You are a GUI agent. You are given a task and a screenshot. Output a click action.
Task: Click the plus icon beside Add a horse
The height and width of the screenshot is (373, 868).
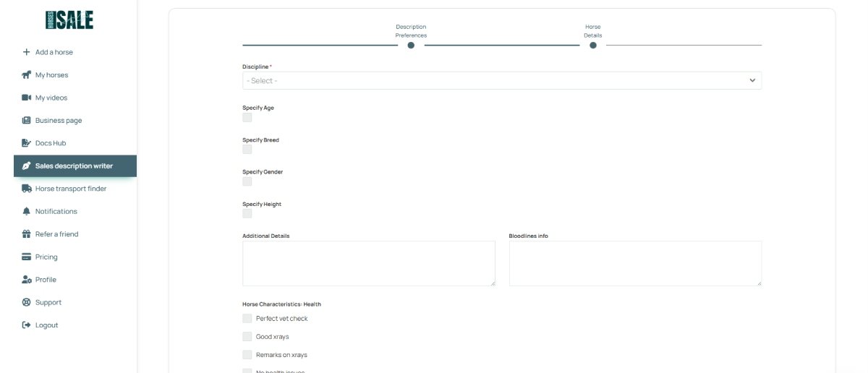pos(27,52)
